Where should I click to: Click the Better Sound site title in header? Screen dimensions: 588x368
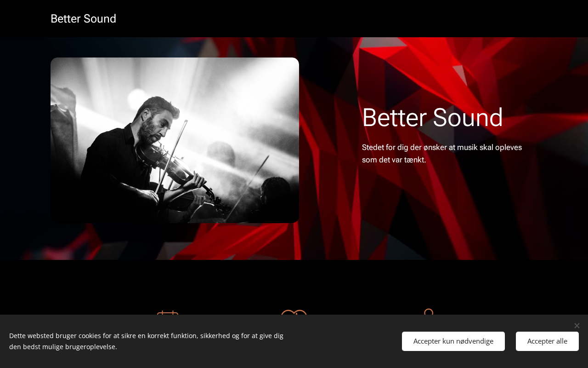[x=83, y=19]
